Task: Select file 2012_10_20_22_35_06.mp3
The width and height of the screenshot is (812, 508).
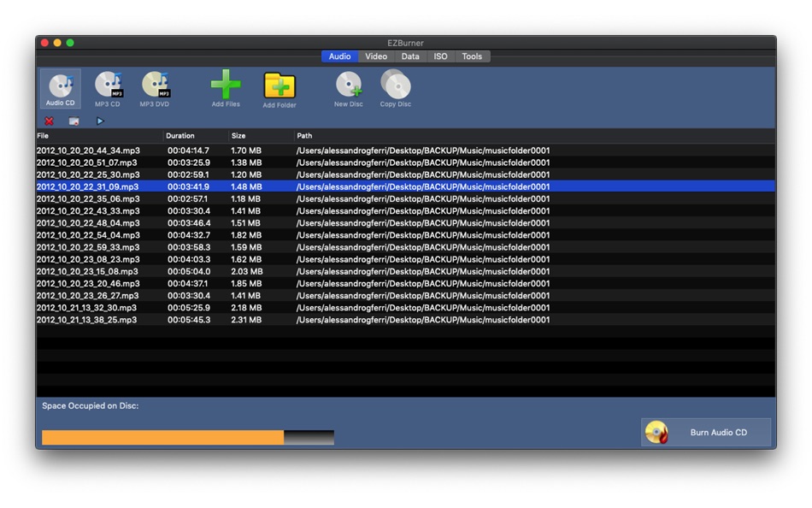Action: pyautogui.click(x=88, y=199)
